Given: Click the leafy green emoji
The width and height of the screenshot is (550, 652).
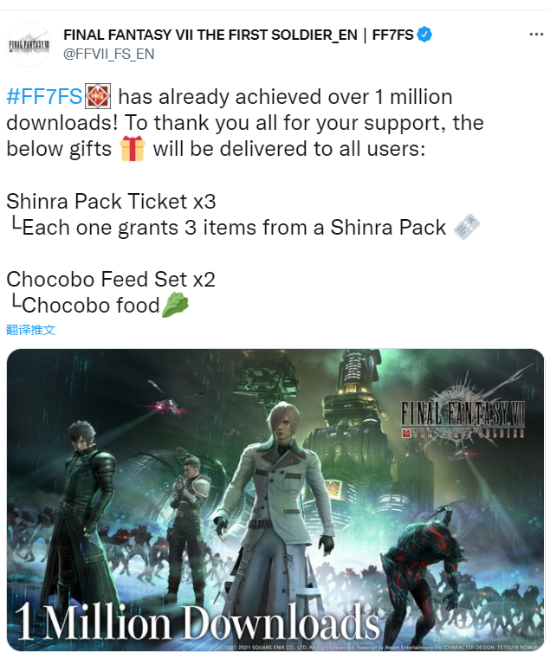Looking at the screenshot, I should (x=175, y=305).
